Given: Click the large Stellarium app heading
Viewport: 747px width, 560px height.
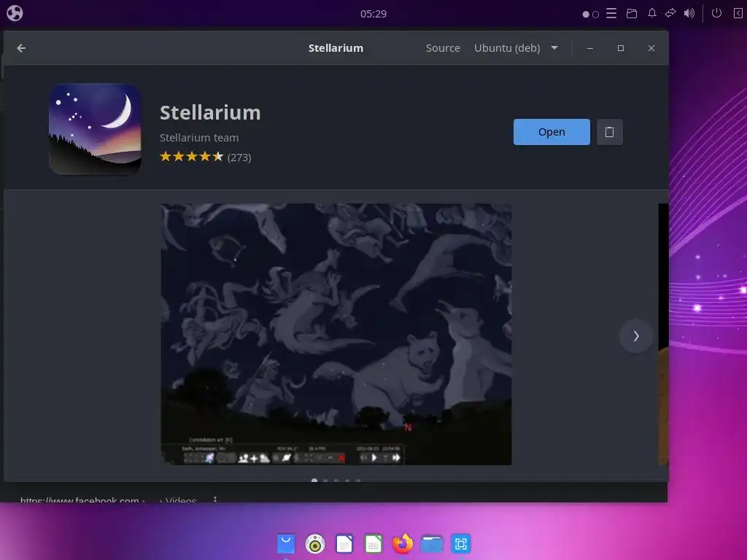Looking at the screenshot, I should coord(210,113).
